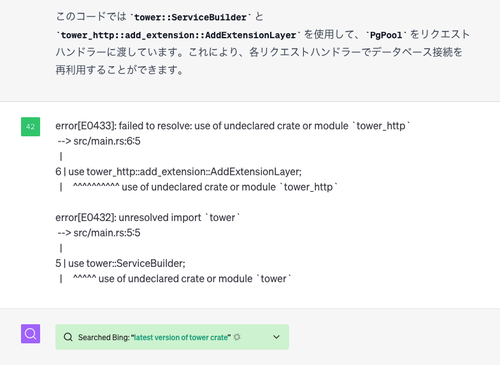The height and width of the screenshot is (365, 500).
Task: Click the 'error[E0432]: unresolved import' line
Action: [148, 218]
